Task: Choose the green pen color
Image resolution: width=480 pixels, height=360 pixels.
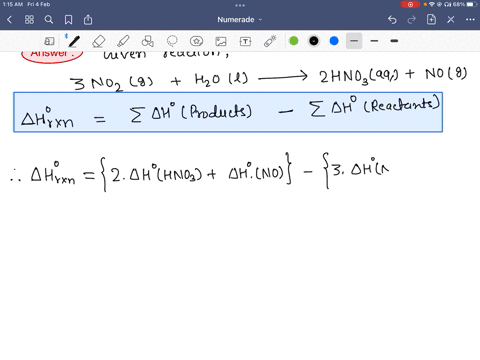Action: click(x=294, y=41)
